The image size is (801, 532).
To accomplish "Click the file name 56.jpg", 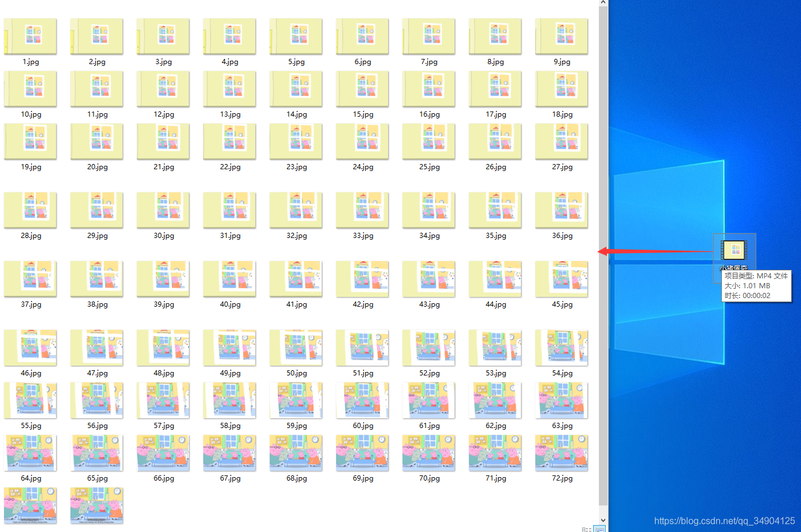I will 98,426.
